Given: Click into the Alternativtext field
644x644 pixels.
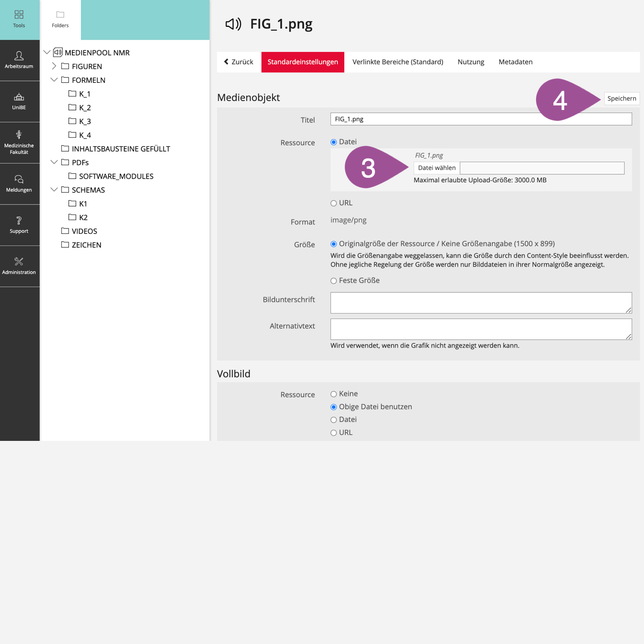Looking at the screenshot, I should click(x=481, y=329).
